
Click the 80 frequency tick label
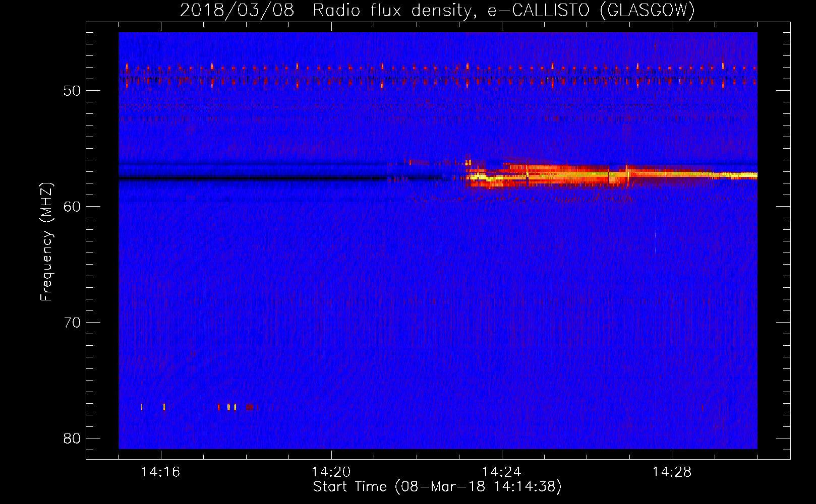(72, 438)
